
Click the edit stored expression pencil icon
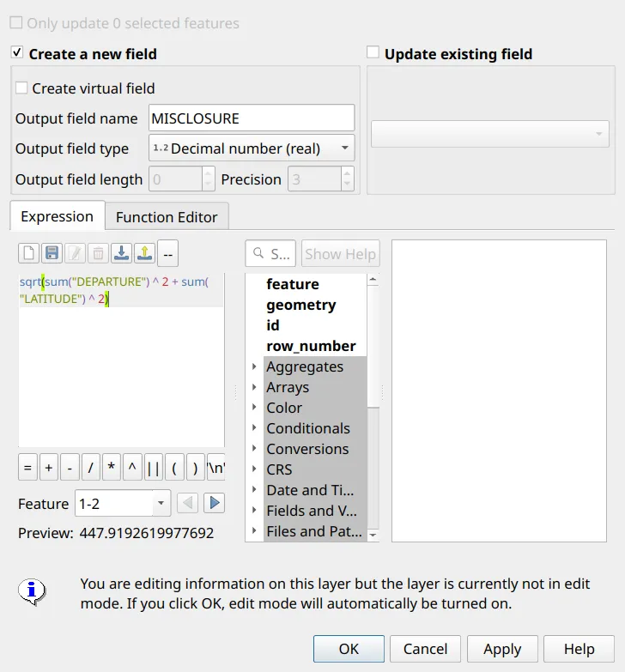tap(75, 253)
